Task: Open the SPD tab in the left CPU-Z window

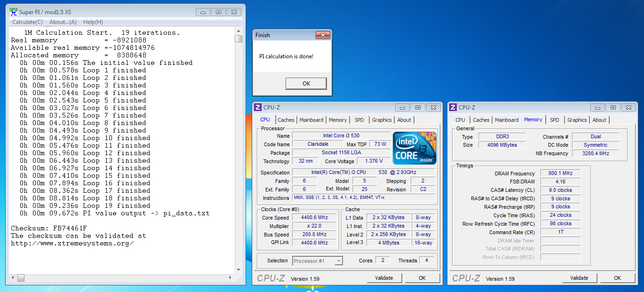Action: point(359,120)
